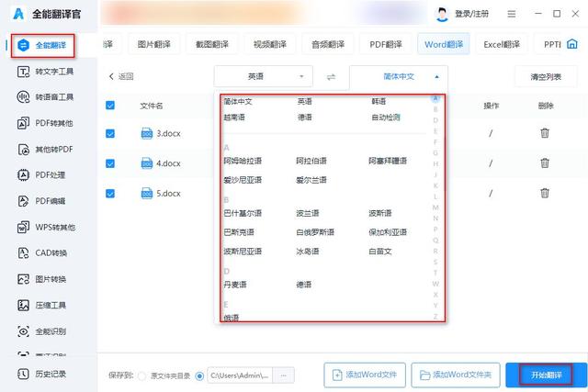Image resolution: width=588 pixels, height=392 pixels.
Task: Choose 自动检测 in the language list
Action: (x=386, y=118)
